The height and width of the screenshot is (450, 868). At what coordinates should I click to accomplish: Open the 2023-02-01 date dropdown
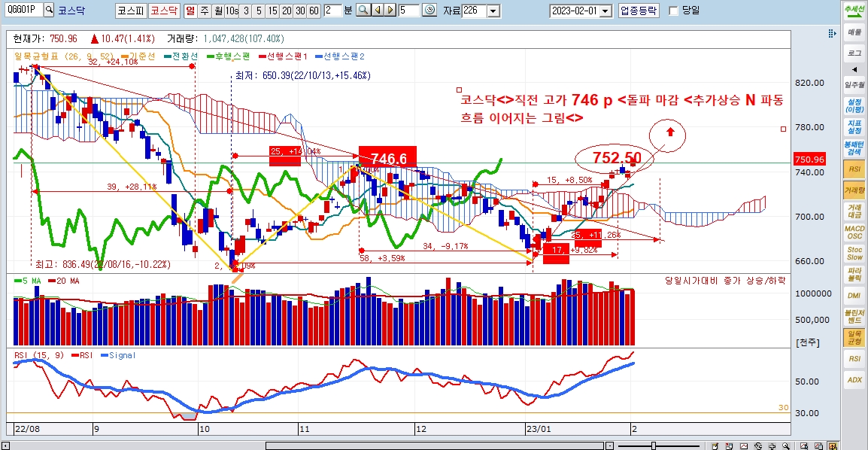click(605, 11)
